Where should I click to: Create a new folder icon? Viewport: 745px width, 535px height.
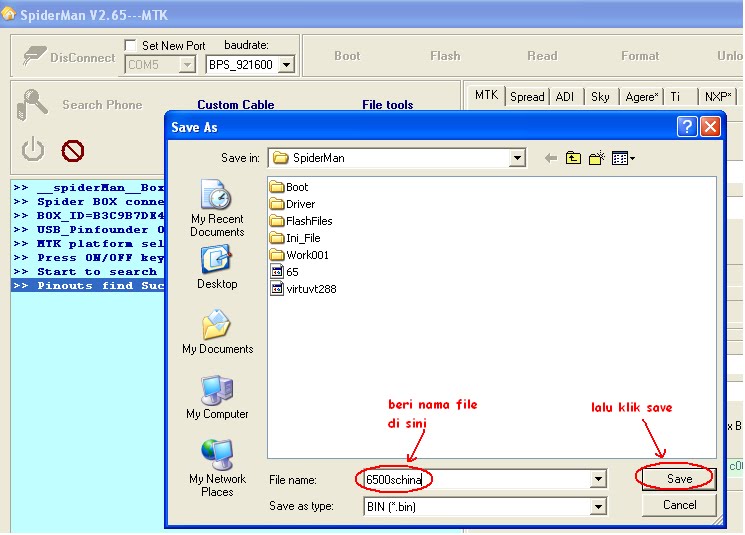click(597, 158)
